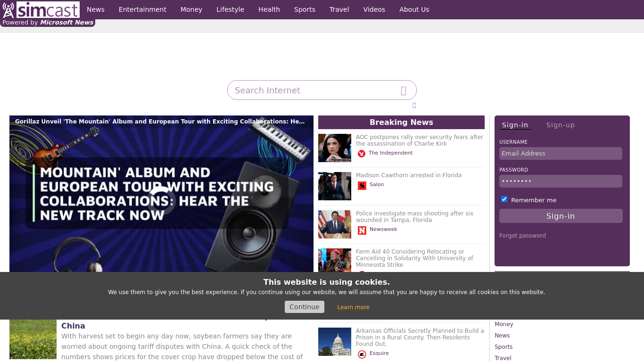Viewport: 644px width, 362px height.
Task: Click the Newsweek source name
Action: pyautogui.click(x=383, y=229)
